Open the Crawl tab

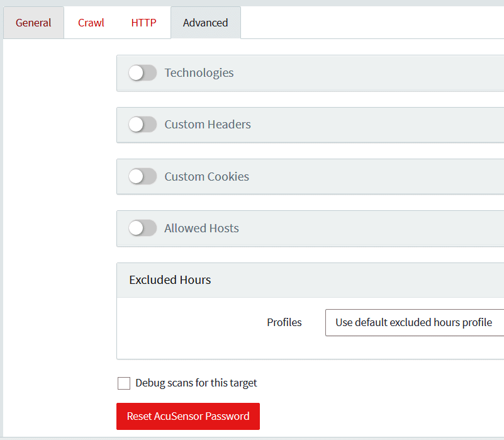pos(91,23)
